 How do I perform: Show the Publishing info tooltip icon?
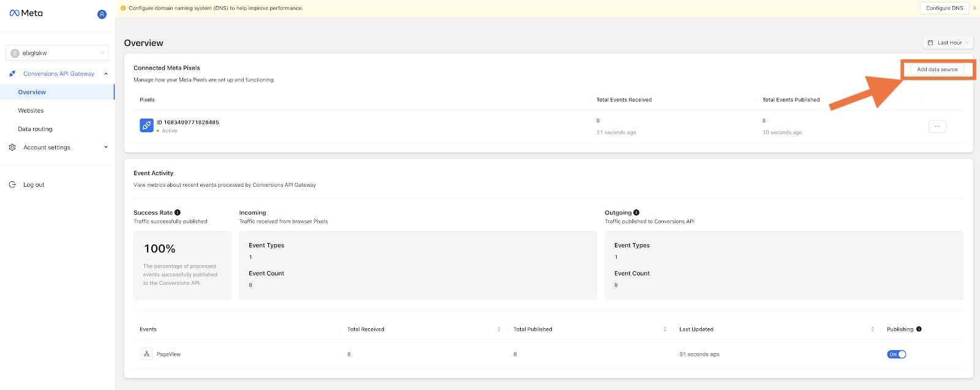click(919, 329)
